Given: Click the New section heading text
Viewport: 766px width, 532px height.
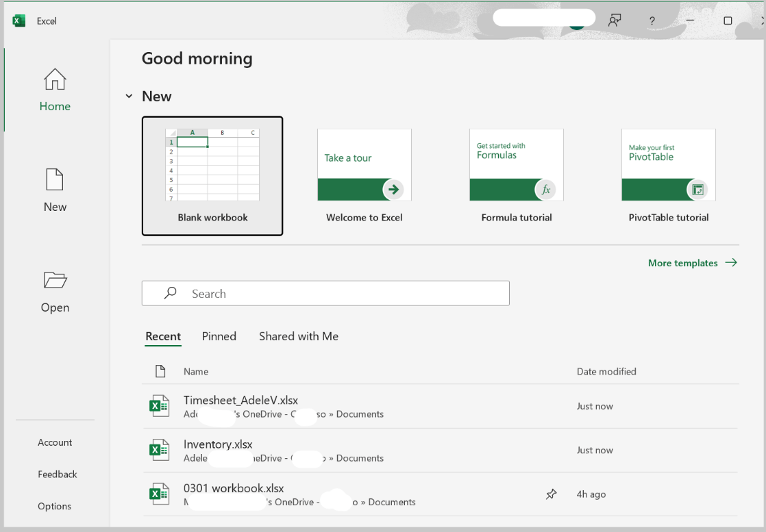Looking at the screenshot, I should click(x=156, y=96).
